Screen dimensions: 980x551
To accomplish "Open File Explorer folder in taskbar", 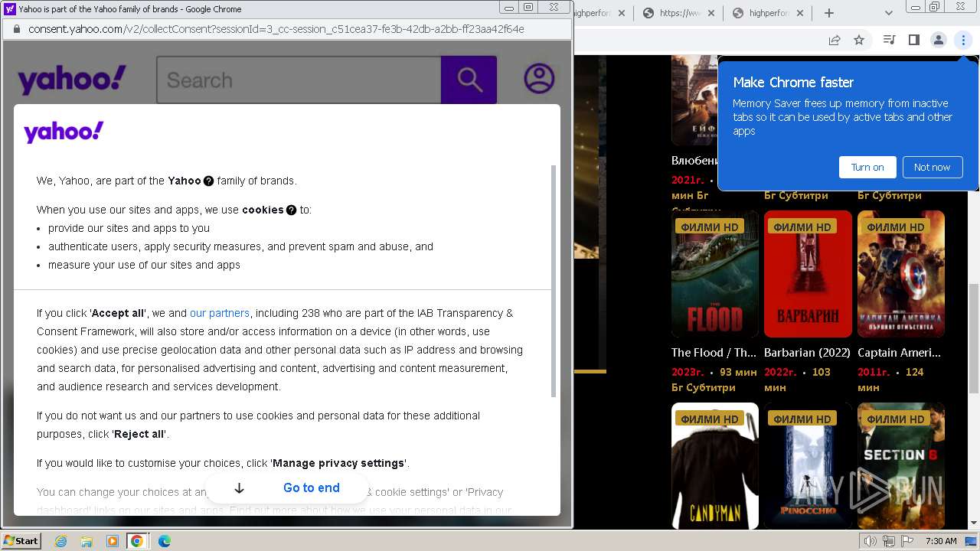I will (x=87, y=541).
